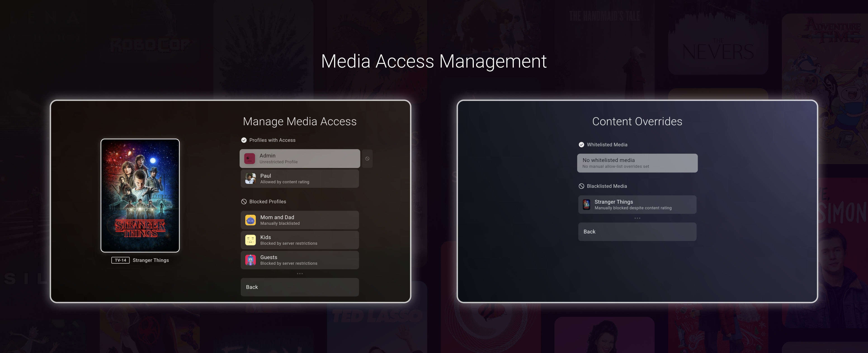The width and height of the screenshot is (868, 353).
Task: Select the Mom and Dad blocked row
Action: pos(300,220)
